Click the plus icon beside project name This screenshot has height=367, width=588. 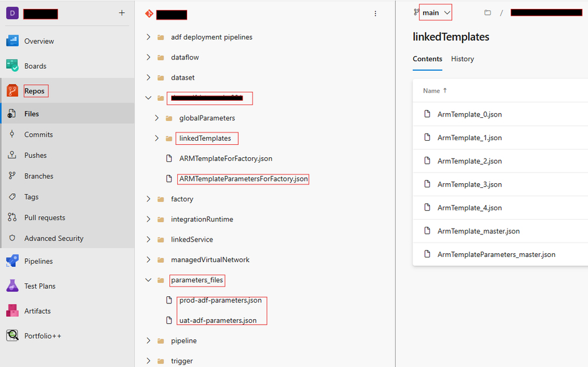pyautogui.click(x=122, y=13)
